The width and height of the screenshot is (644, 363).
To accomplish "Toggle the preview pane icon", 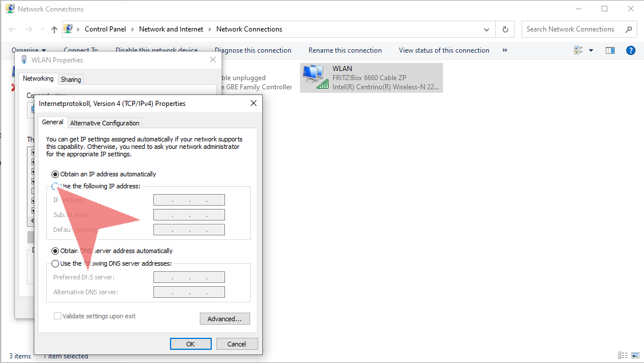I will point(610,50).
